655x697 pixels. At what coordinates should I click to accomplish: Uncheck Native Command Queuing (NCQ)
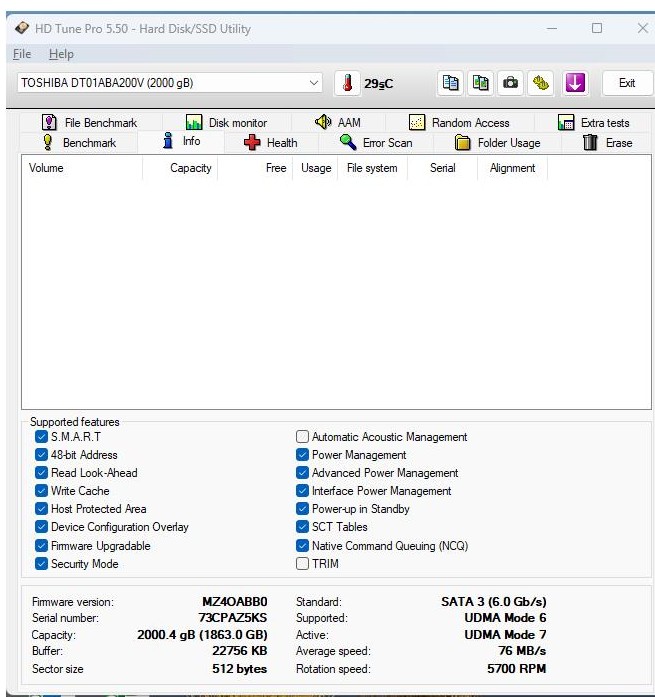[303, 546]
